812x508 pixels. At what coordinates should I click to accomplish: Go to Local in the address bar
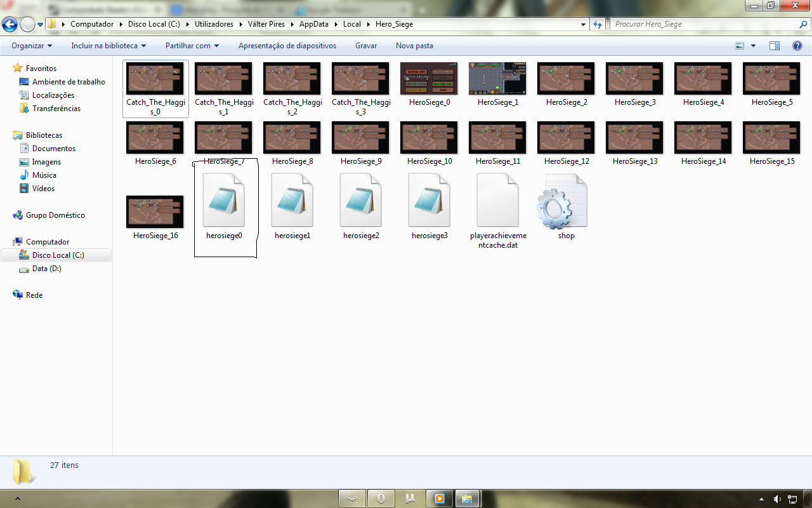click(351, 24)
